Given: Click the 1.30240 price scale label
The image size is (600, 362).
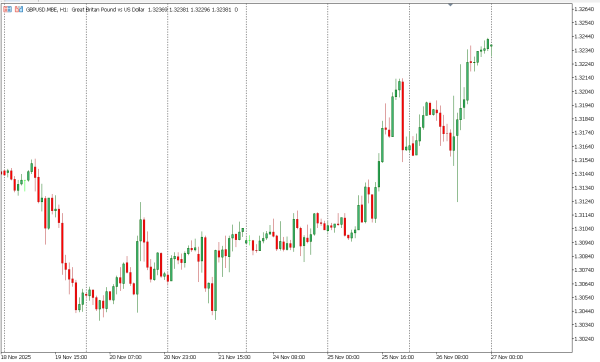Looking at the screenshot, I should click(x=584, y=339).
